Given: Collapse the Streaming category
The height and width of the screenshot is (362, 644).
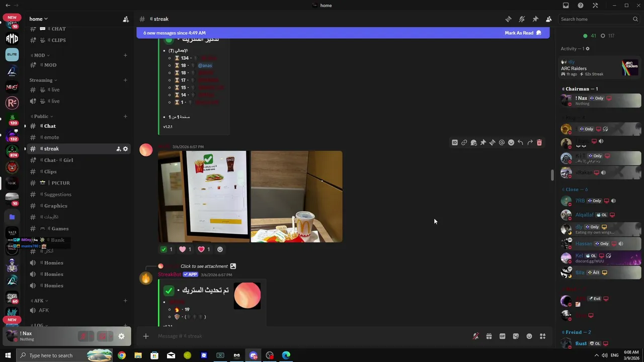Looking at the screenshot, I should (43, 80).
